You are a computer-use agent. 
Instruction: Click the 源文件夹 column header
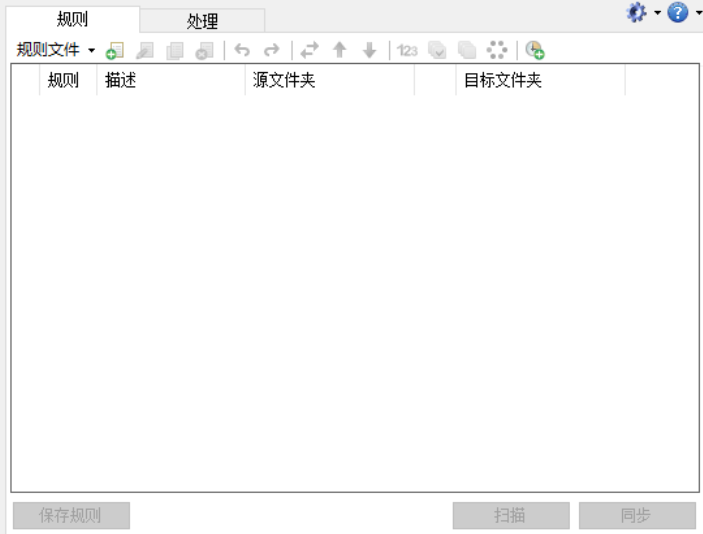coord(330,80)
